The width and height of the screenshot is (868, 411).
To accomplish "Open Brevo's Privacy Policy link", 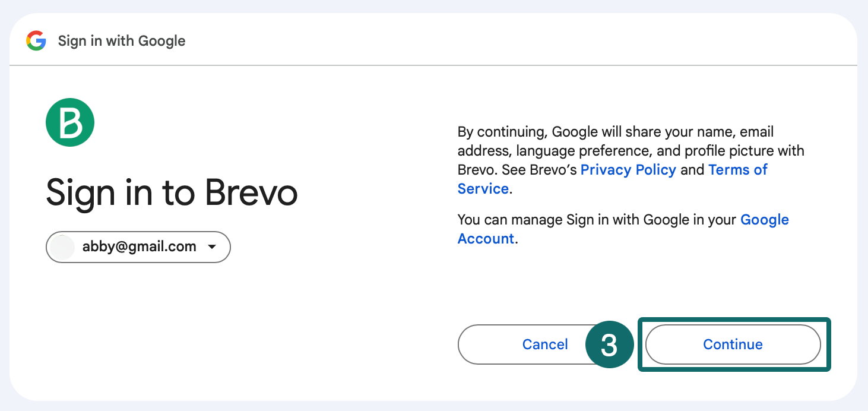I will pyautogui.click(x=628, y=169).
